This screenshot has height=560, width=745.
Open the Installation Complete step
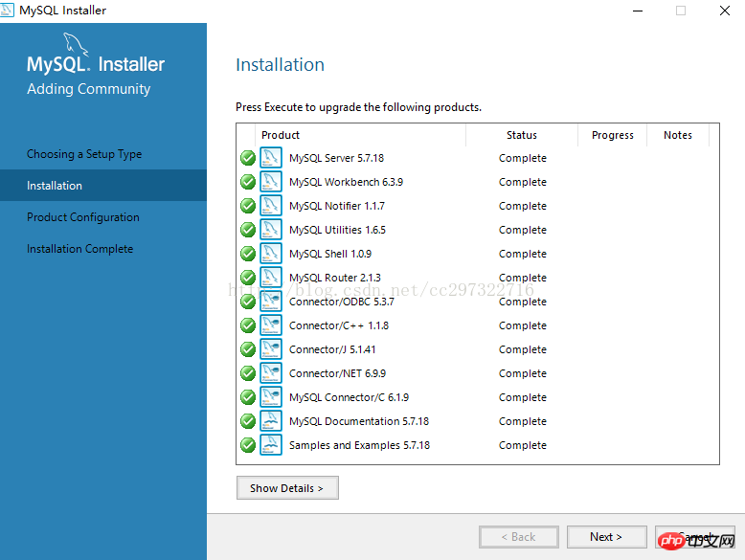click(79, 249)
